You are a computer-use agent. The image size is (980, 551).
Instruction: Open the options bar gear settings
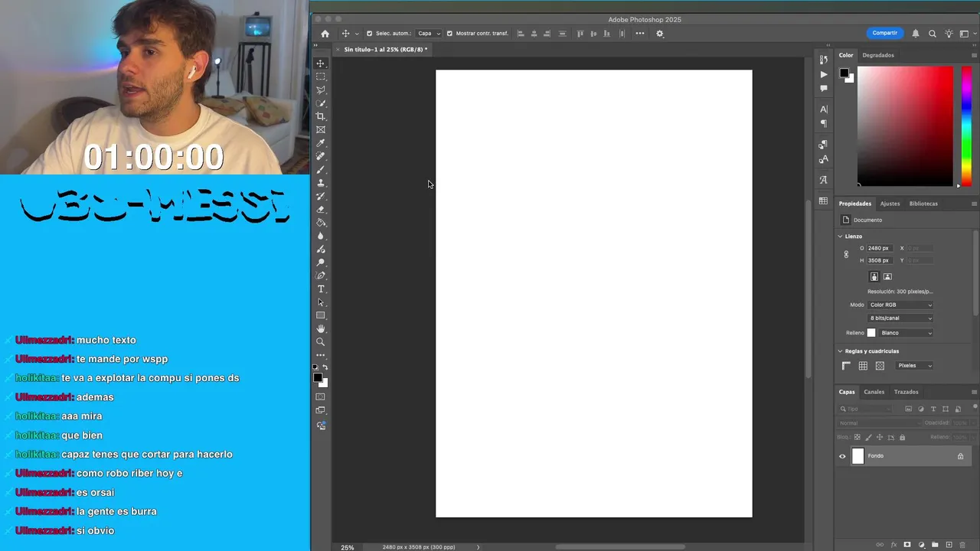(x=660, y=34)
